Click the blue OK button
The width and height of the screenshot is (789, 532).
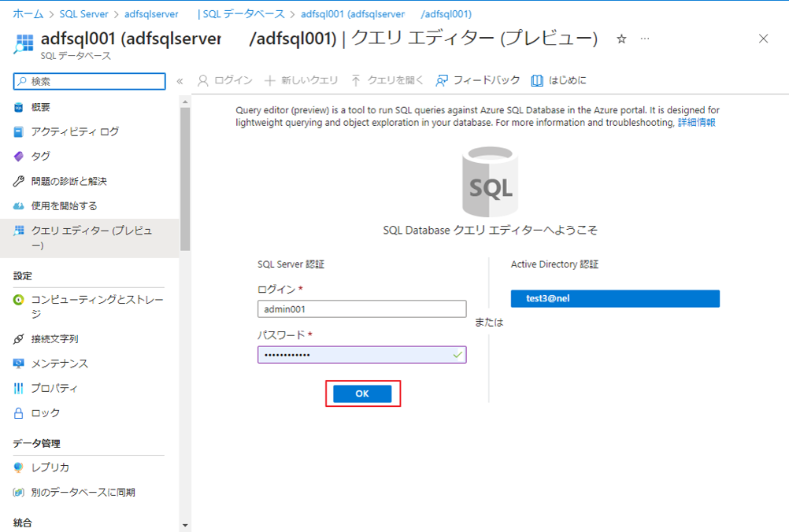click(x=362, y=393)
